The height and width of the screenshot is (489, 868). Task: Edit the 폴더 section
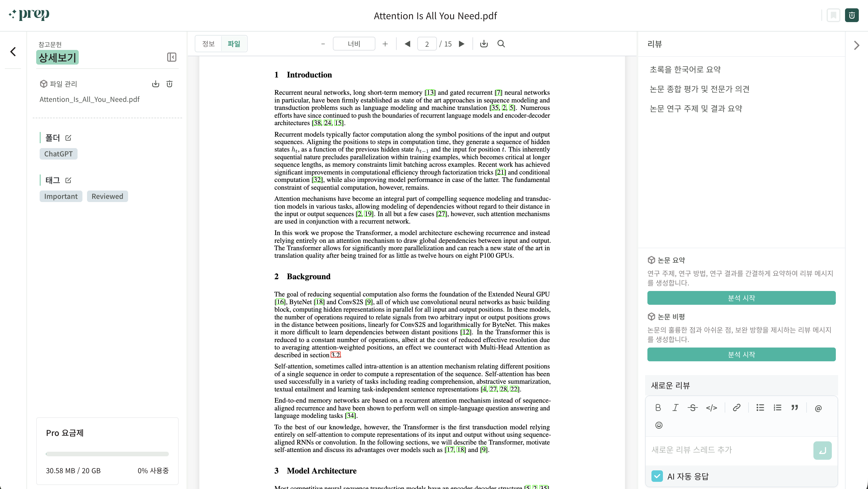(x=68, y=138)
